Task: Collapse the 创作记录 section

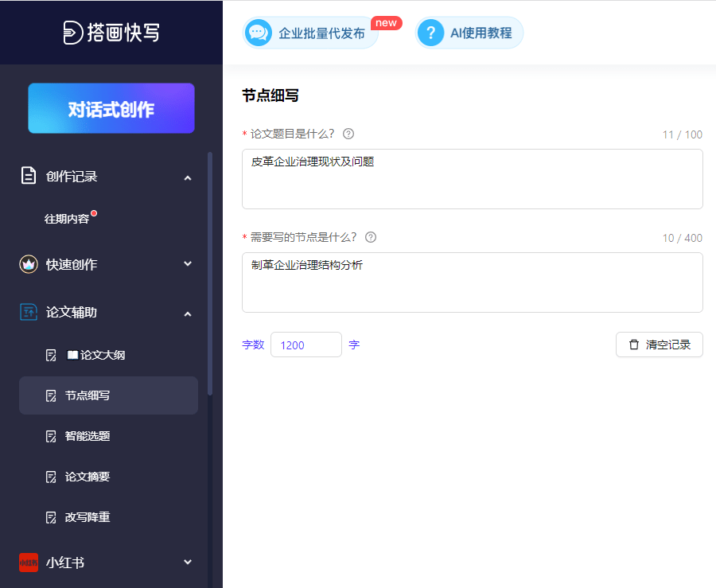Action: tap(188, 176)
